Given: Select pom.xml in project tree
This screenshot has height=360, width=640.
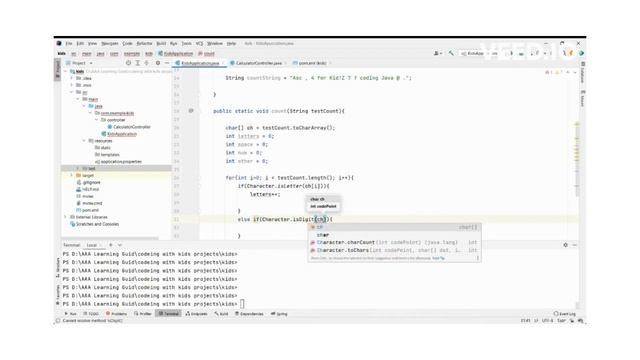Looking at the screenshot, I should 87,210.
